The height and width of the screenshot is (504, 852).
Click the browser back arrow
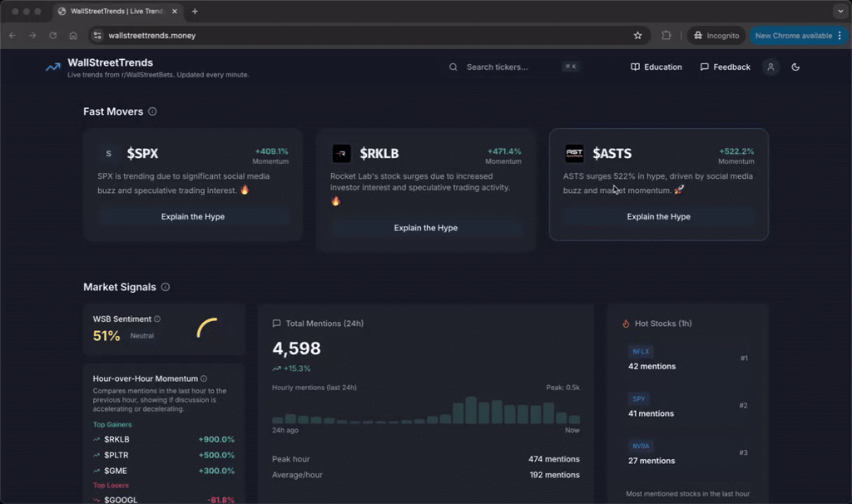[12, 35]
